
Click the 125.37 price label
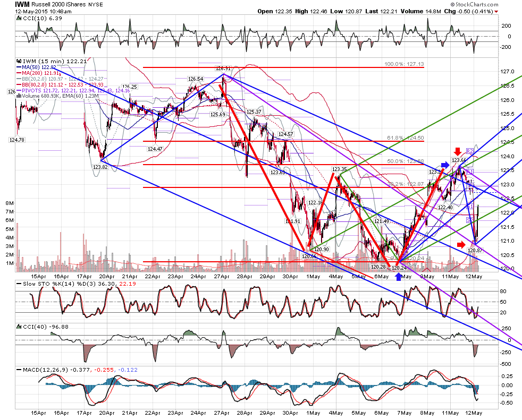point(254,112)
